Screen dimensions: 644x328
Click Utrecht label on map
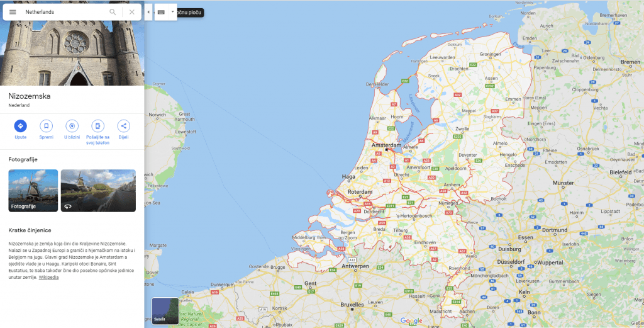click(401, 174)
